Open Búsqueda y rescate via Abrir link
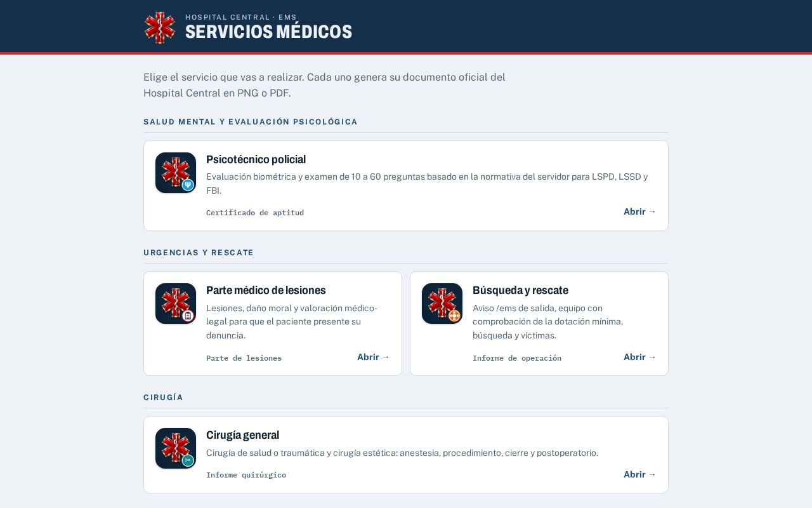Image resolution: width=812 pixels, height=508 pixels. 640,357
